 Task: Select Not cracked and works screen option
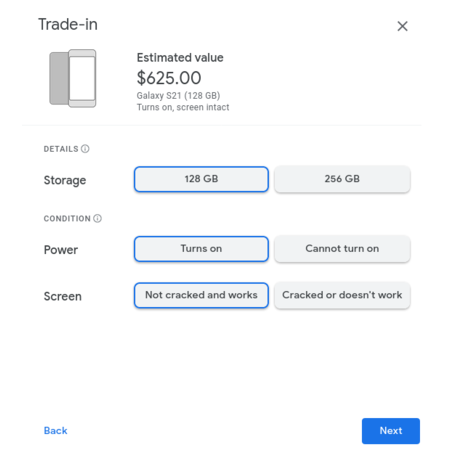[x=201, y=295]
